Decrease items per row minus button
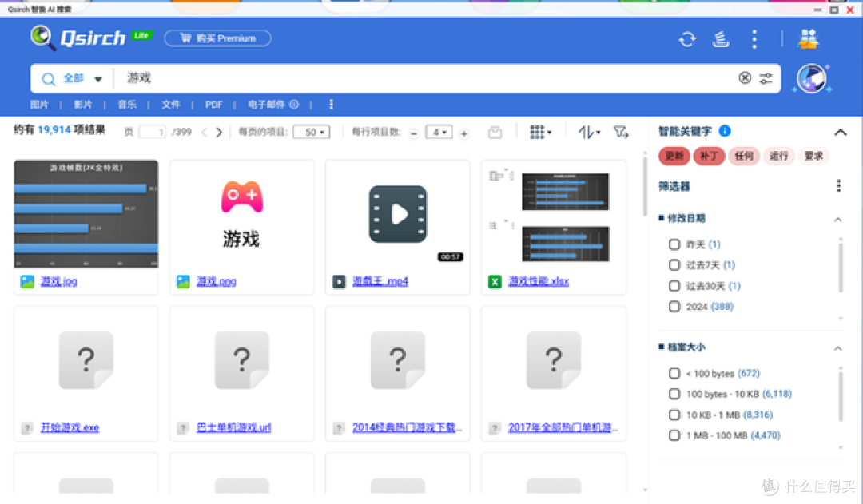 [x=414, y=133]
